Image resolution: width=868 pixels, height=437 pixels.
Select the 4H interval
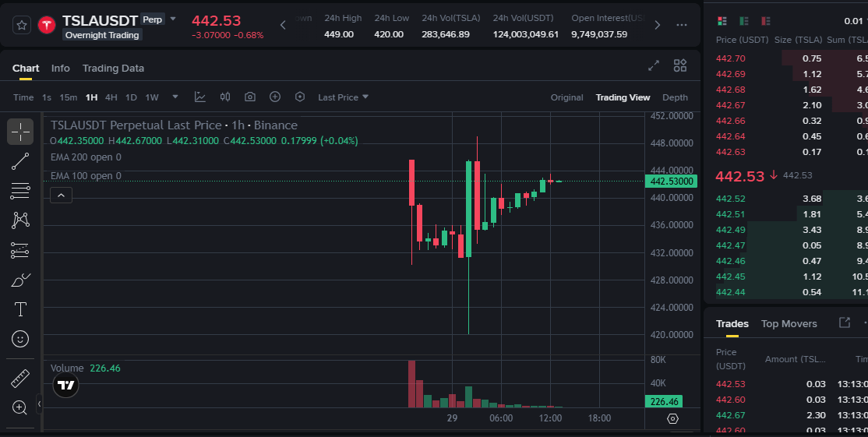(111, 97)
